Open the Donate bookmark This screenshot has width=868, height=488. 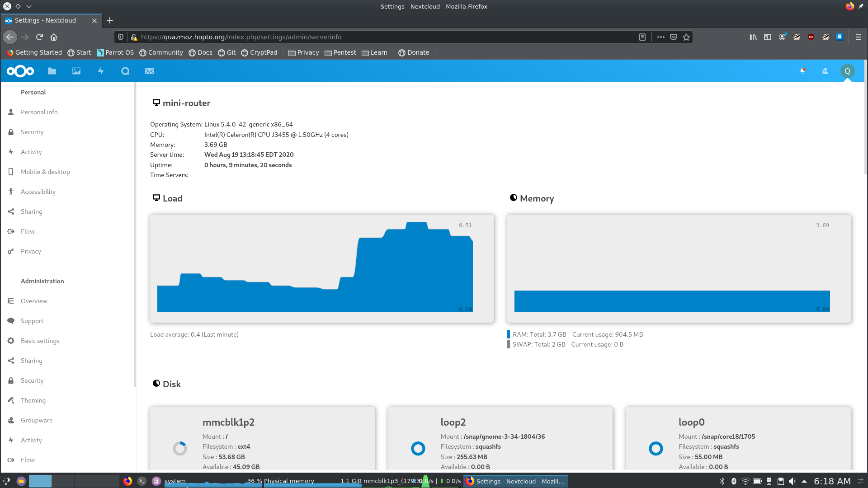click(414, 52)
